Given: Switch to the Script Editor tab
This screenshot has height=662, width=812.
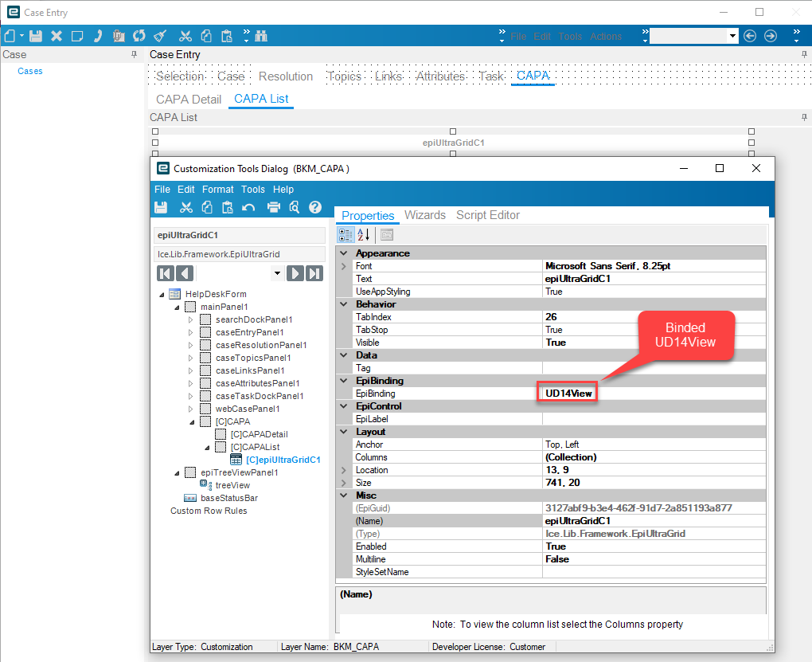Looking at the screenshot, I should pyautogui.click(x=488, y=214).
